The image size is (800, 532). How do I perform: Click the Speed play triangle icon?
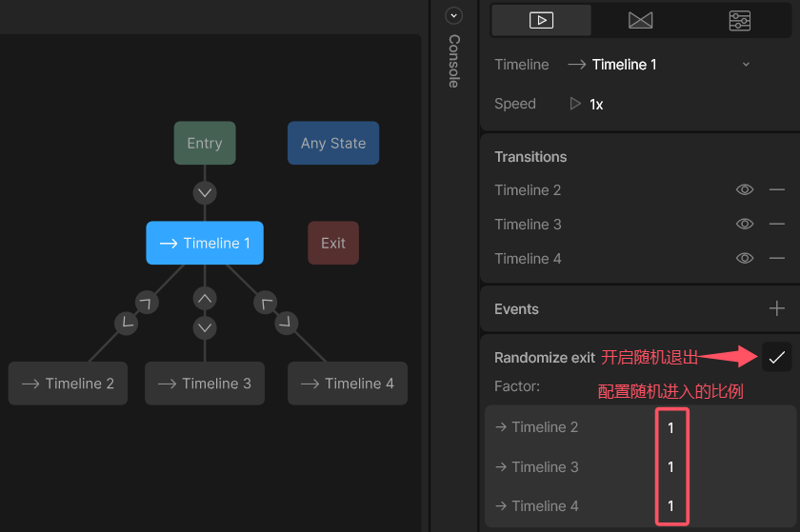pyautogui.click(x=575, y=104)
